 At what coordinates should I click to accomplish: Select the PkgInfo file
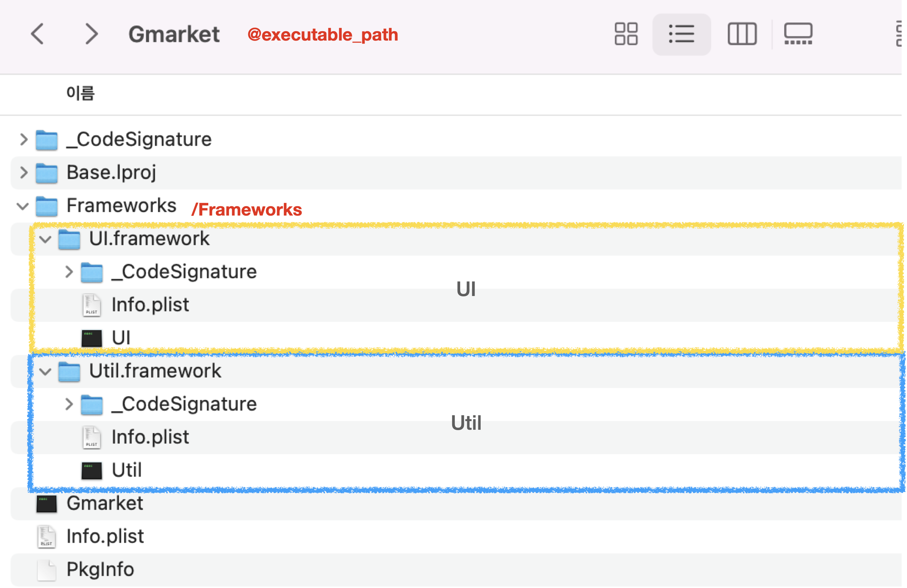[x=100, y=570]
